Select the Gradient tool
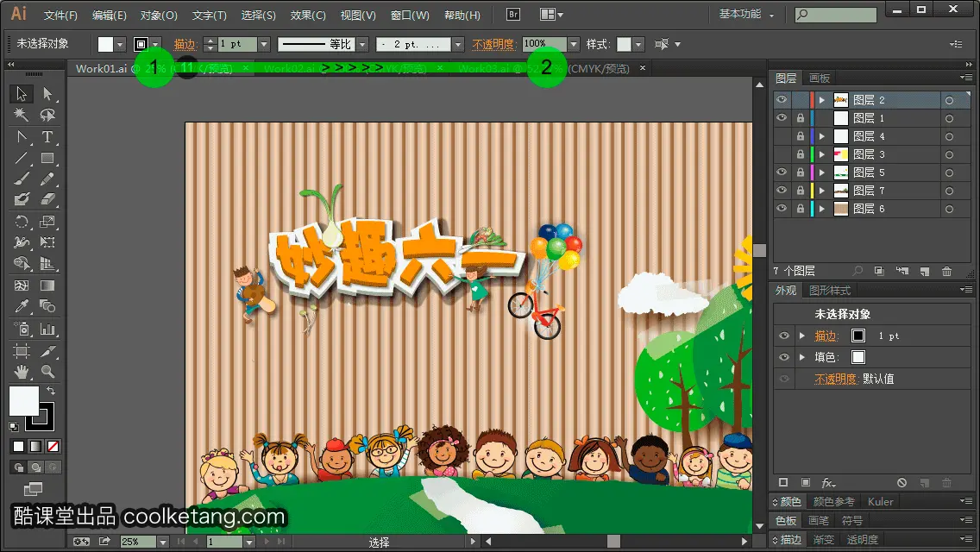Image resolution: width=980 pixels, height=552 pixels. pyautogui.click(x=47, y=285)
